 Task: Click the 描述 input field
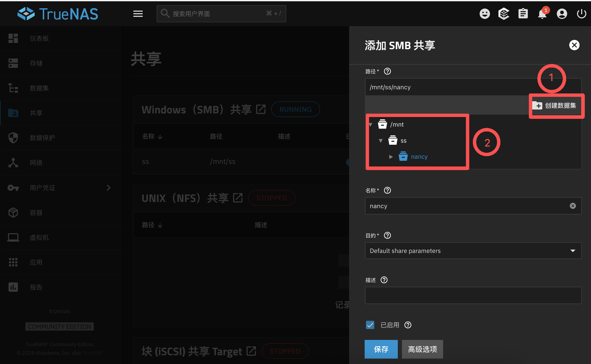pos(473,295)
